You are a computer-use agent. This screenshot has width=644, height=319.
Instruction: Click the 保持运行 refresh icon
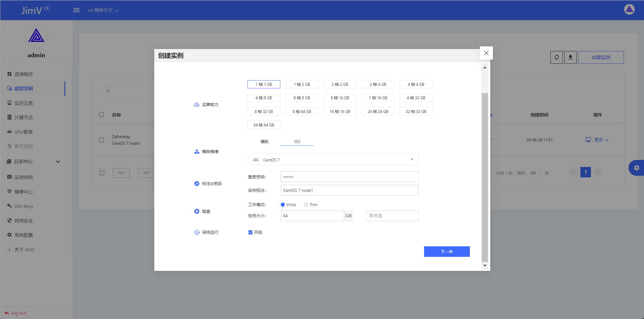pyautogui.click(x=197, y=232)
